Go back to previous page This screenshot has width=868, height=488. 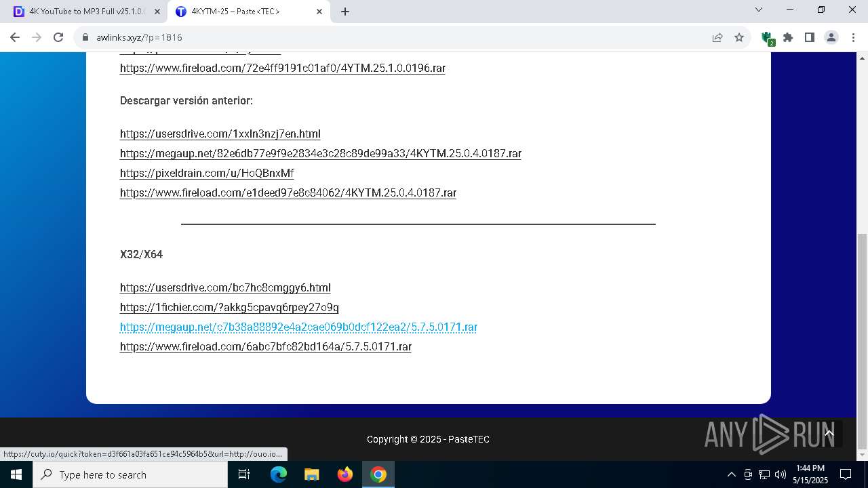(x=15, y=37)
